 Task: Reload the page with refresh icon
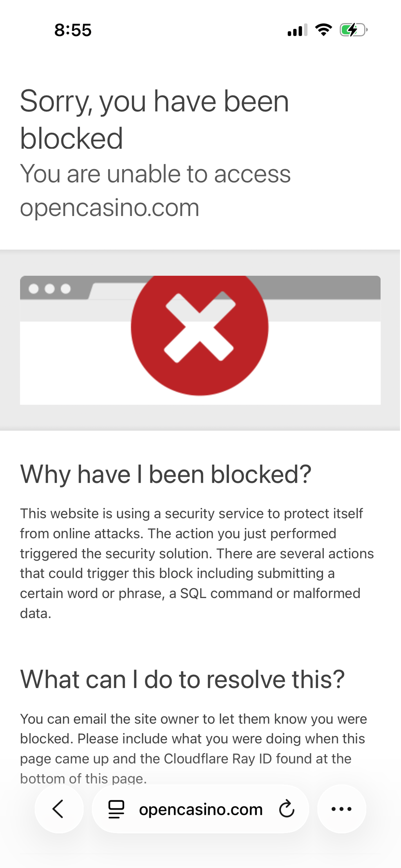coord(286,809)
